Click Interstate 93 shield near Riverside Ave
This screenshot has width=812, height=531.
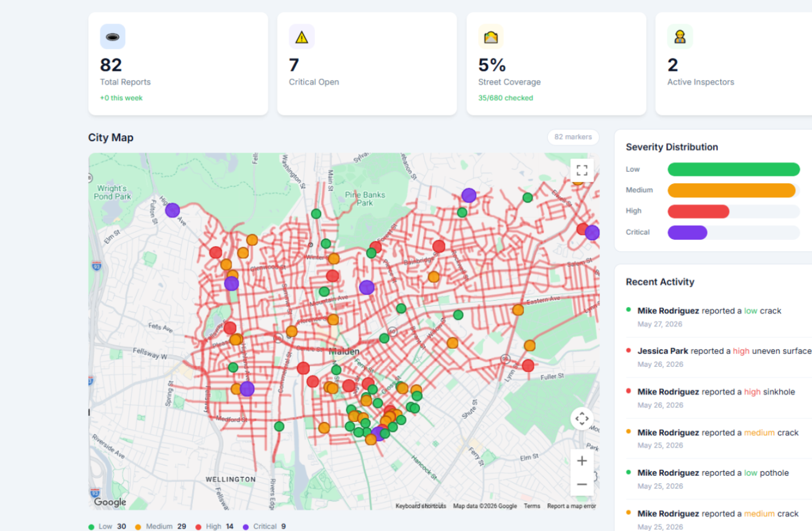tap(95, 493)
